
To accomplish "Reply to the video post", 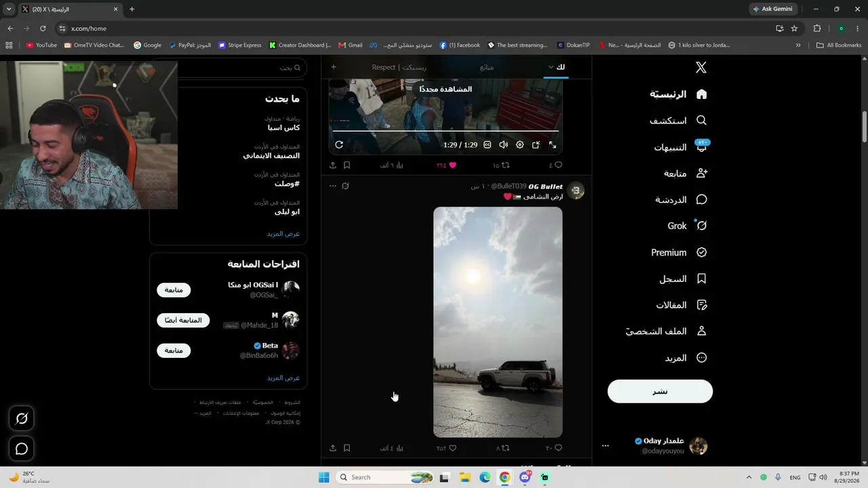I will (555, 165).
